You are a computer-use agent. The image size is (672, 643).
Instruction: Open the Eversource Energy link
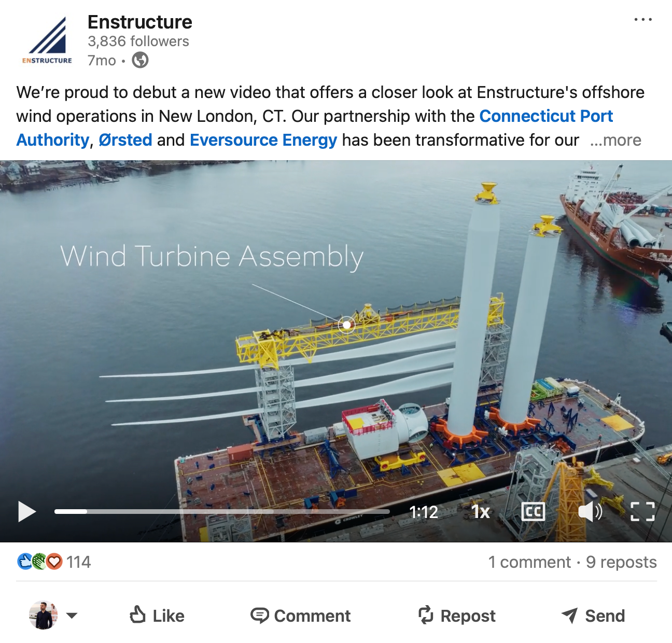point(263,140)
